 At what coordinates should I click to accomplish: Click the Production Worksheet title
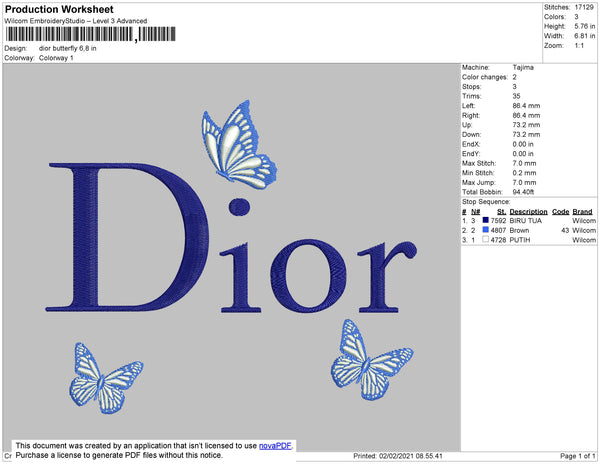pyautogui.click(x=59, y=9)
